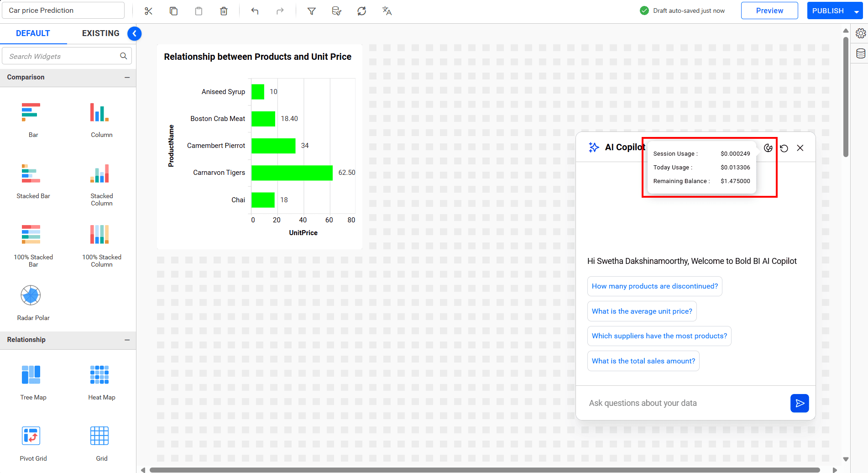Collapse the Relationship widget section

(x=127, y=340)
